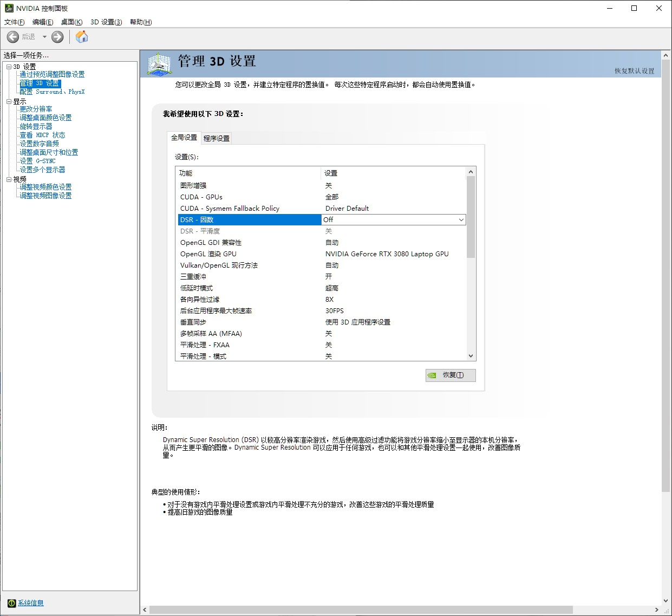Open 设置数字音频 tree item
The height and width of the screenshot is (616, 672).
[39, 144]
